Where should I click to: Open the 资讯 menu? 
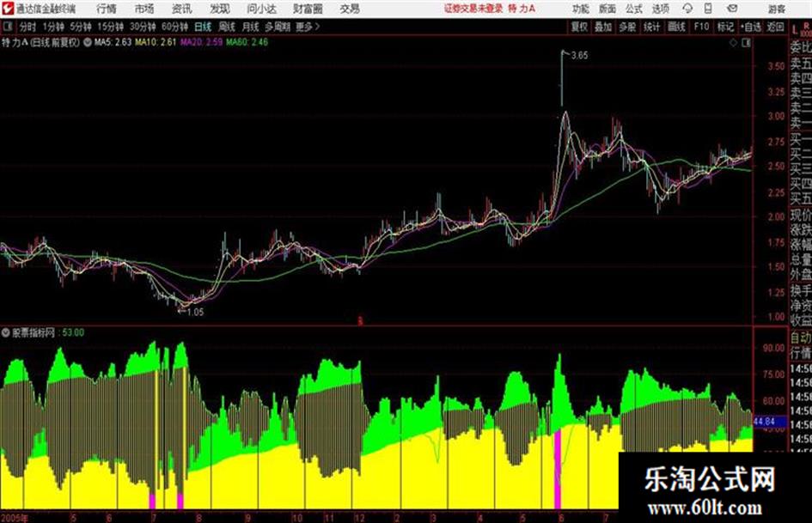182,9
